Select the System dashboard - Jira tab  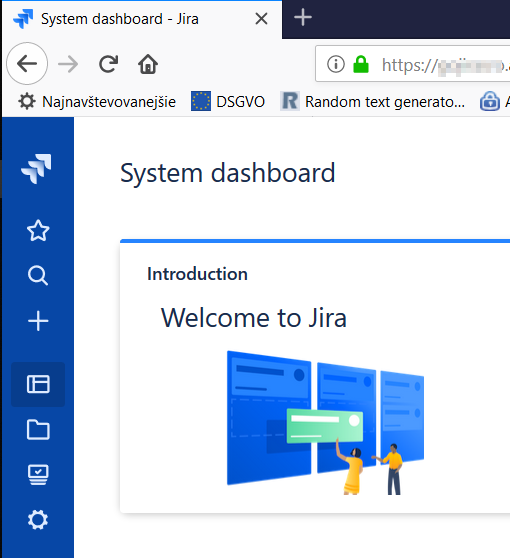142,20
